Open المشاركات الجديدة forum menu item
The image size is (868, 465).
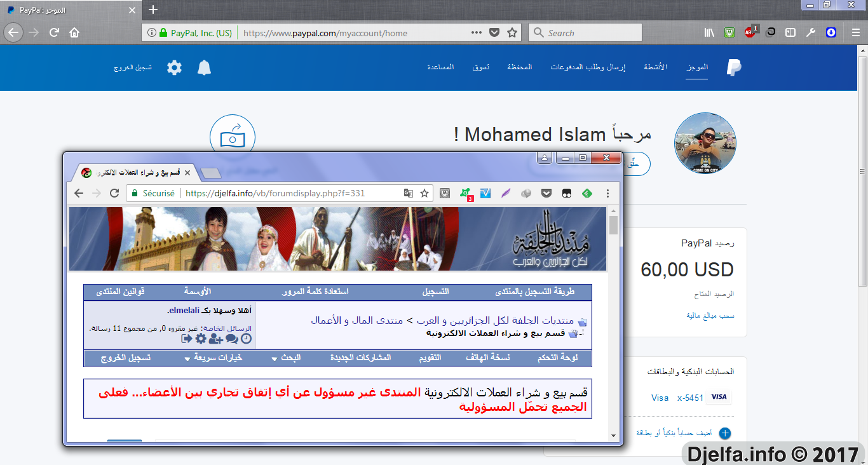360,358
